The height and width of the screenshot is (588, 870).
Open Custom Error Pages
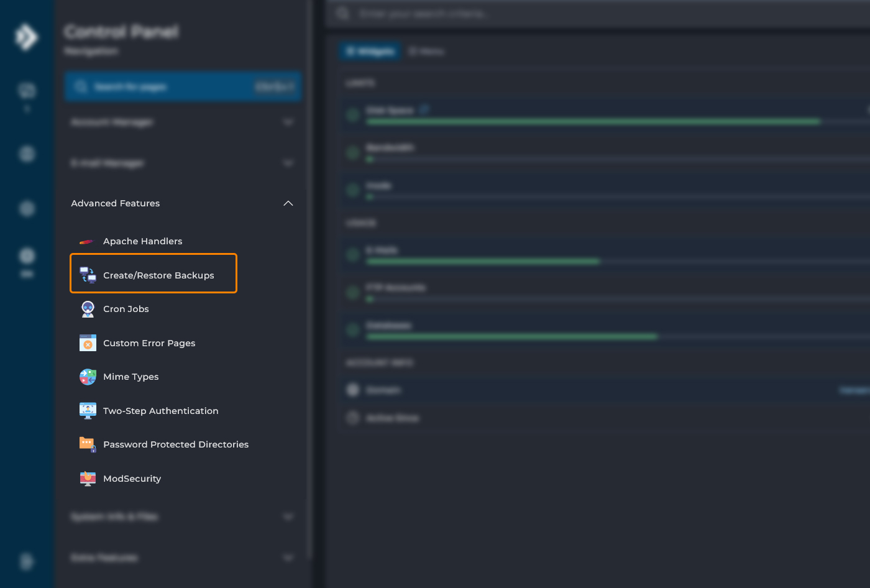click(149, 342)
